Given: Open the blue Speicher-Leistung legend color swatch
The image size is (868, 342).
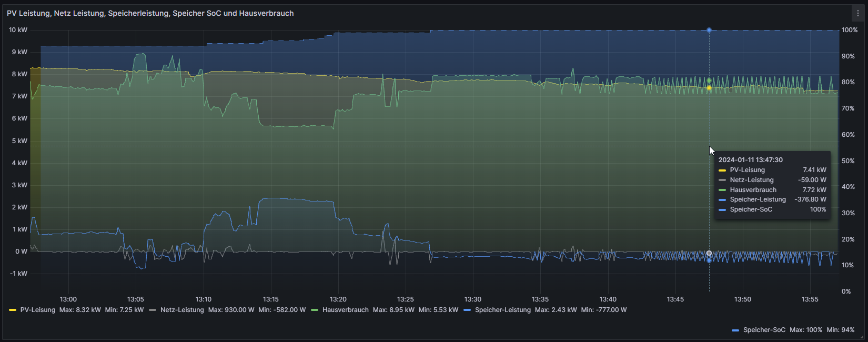Looking at the screenshot, I should tap(467, 310).
